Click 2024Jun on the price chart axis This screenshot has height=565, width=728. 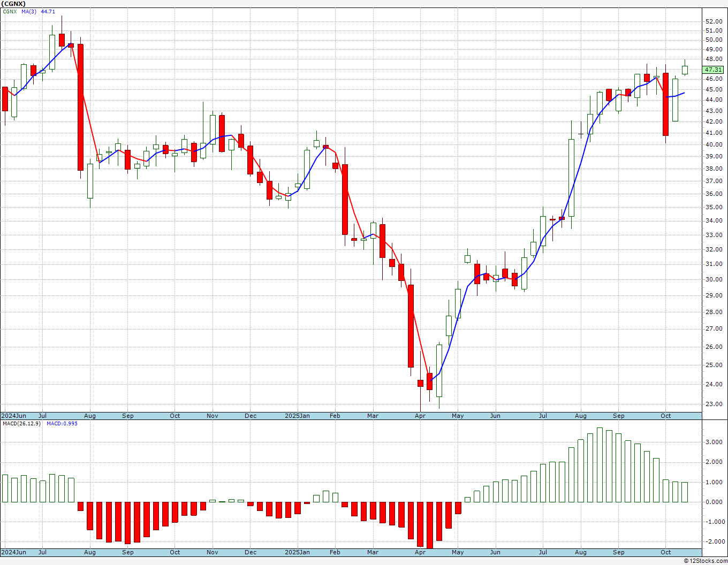coord(14,416)
